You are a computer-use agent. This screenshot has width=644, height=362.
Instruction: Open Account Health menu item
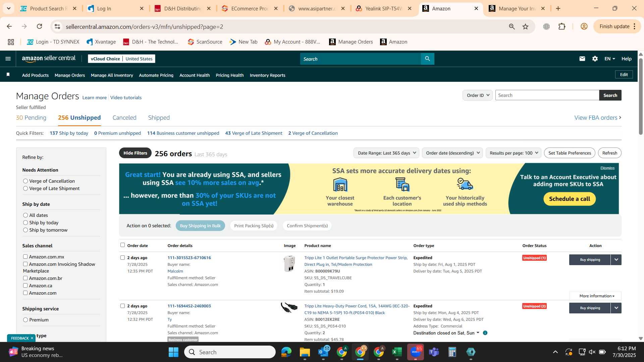click(x=195, y=75)
